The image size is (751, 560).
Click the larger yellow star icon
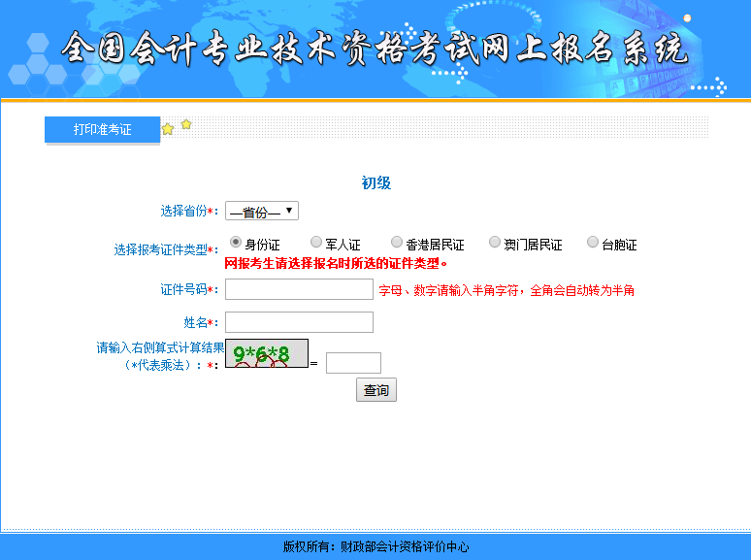168,129
